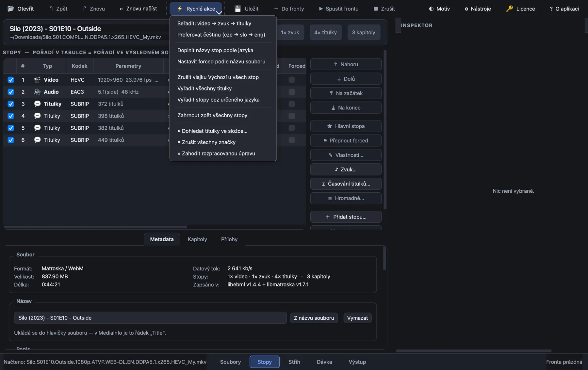
Task: Click the speaker icon in Audio row
Action: (37, 92)
